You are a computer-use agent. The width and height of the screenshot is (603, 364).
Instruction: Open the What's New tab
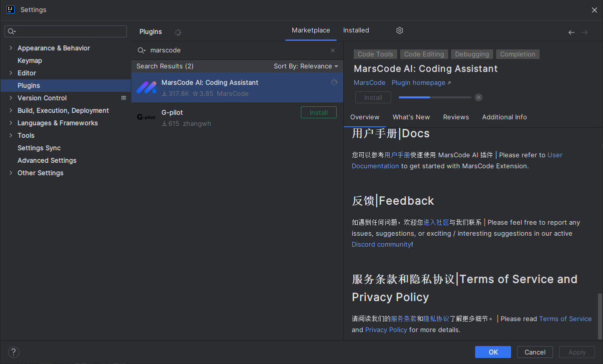click(x=411, y=117)
